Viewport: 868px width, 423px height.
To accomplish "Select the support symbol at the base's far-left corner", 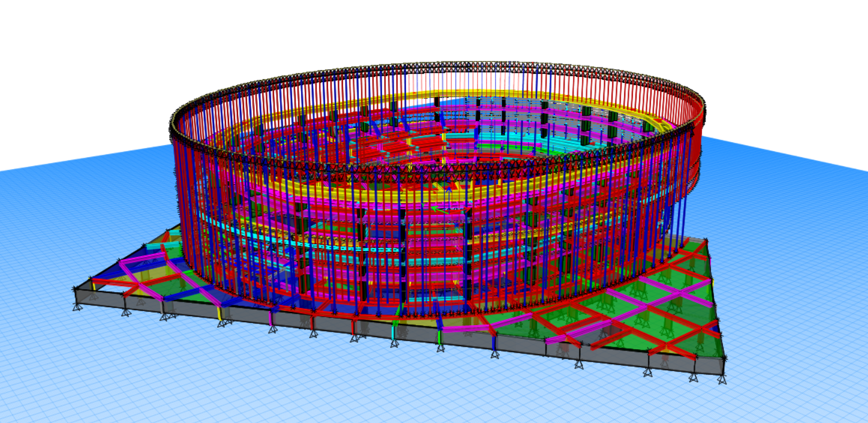I will (77, 307).
